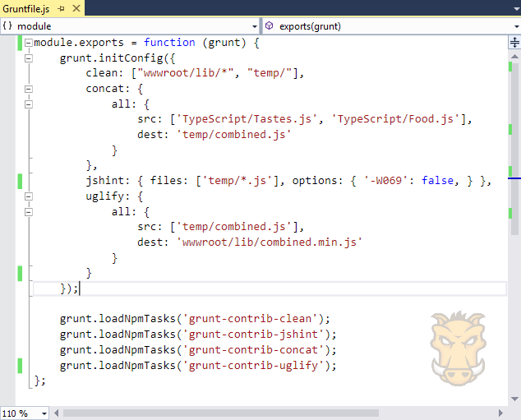Click the vertical scrollbar down arrow
Viewport: 521px width, 420px height.
tap(514, 399)
